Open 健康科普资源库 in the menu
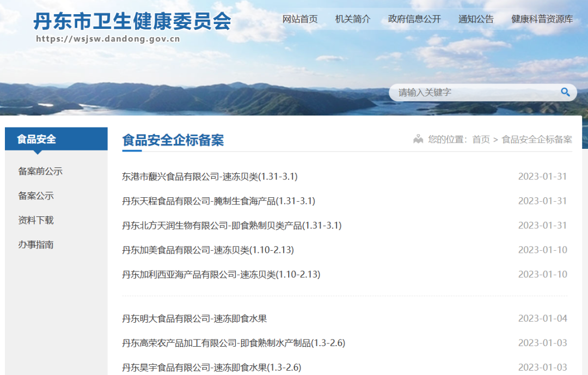Screen dimensions: 588x375 tap(542, 19)
